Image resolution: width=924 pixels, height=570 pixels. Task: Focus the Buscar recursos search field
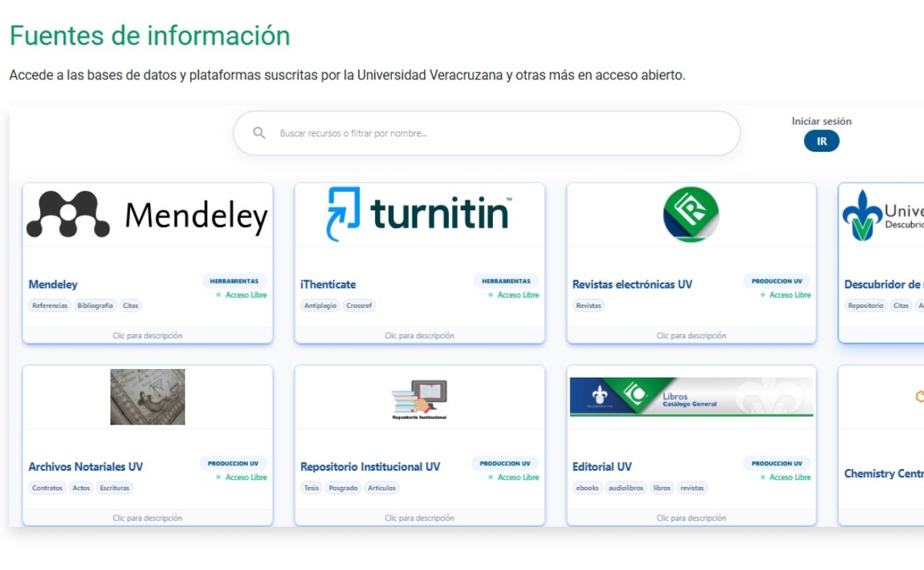[x=487, y=133]
